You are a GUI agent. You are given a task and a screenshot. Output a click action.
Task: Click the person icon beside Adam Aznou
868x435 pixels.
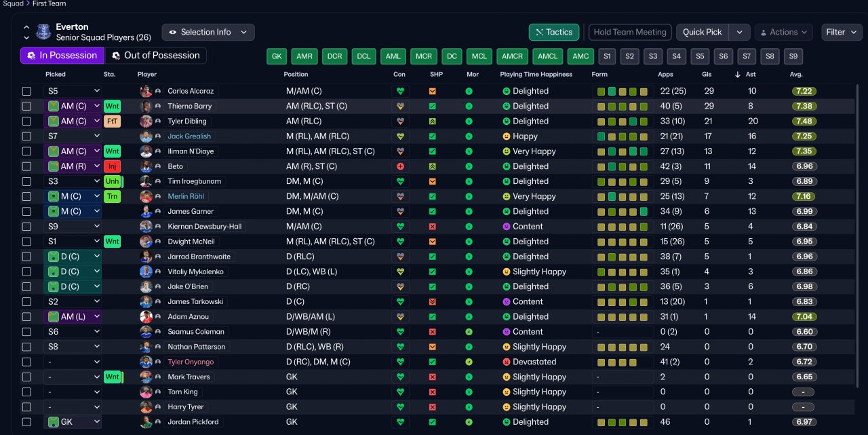pos(158,317)
